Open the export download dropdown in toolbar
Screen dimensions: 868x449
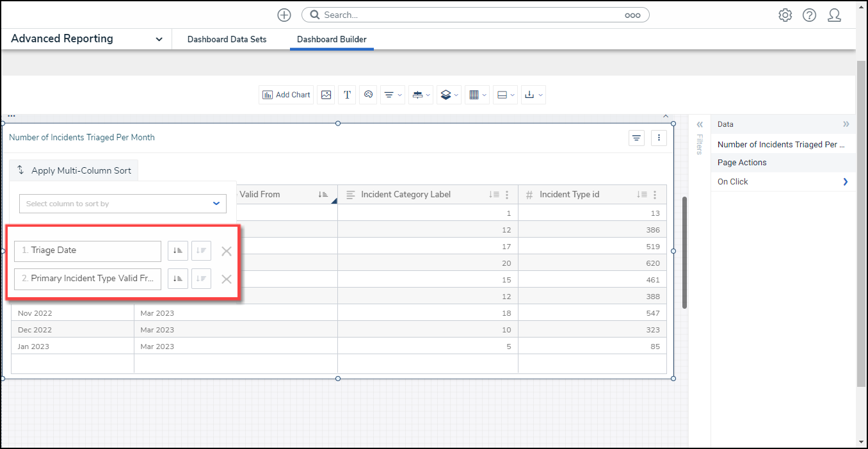[x=533, y=95]
